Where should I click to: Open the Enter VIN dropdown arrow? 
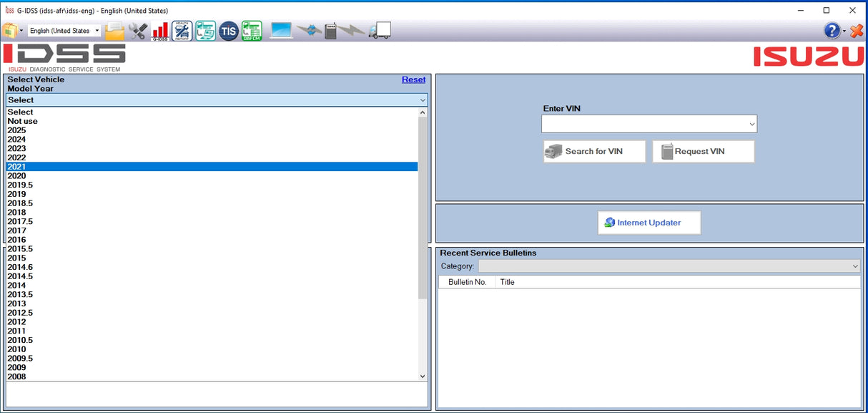coord(751,124)
